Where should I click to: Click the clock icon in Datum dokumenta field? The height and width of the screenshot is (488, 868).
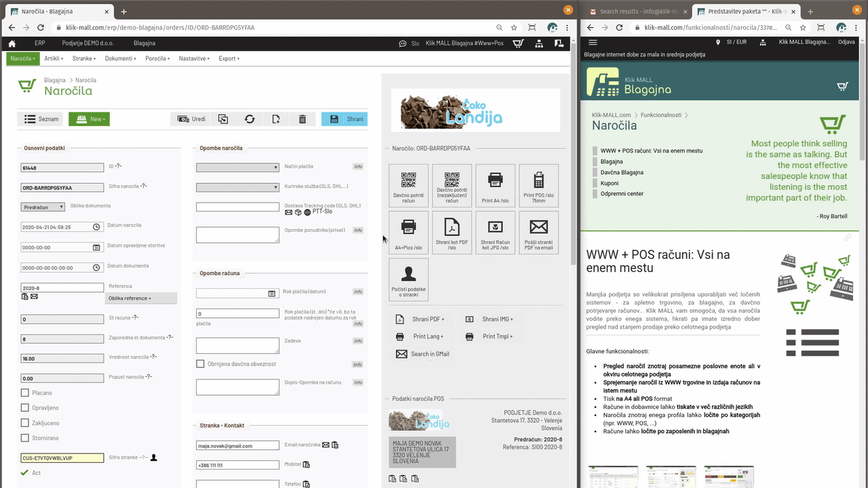tap(96, 268)
